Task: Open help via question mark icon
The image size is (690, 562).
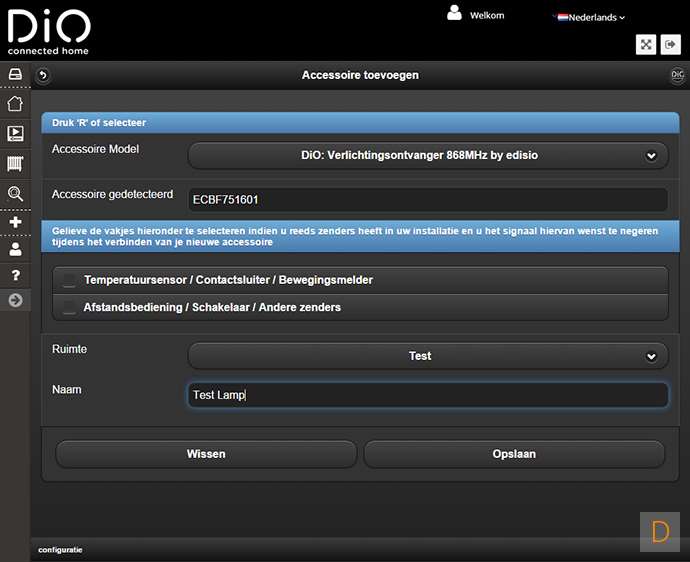Action: (x=15, y=275)
